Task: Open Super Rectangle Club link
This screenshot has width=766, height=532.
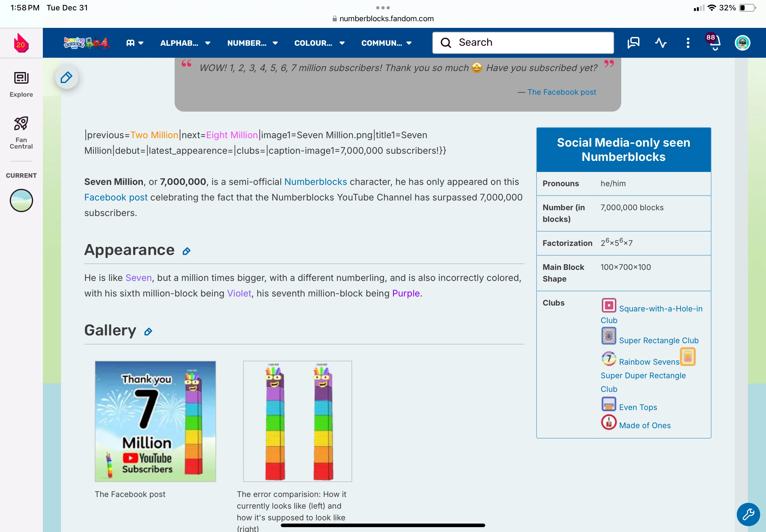Action: (659, 340)
